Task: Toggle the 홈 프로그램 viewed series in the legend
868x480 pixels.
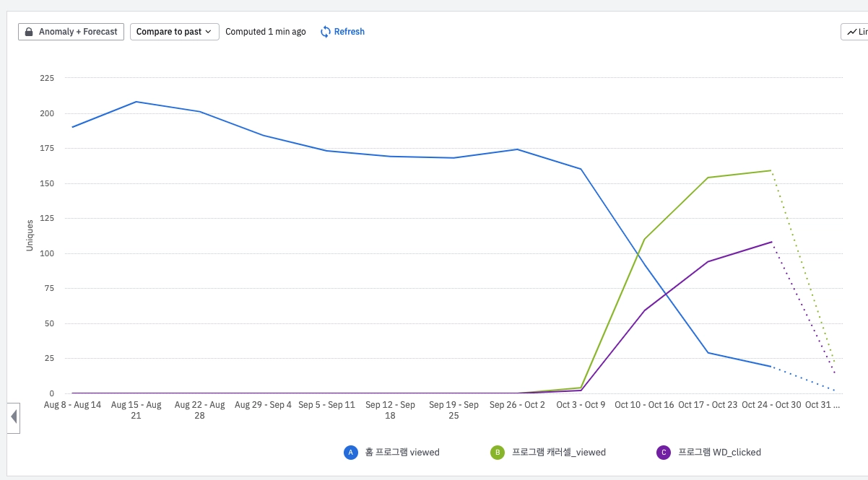Action: (402, 453)
